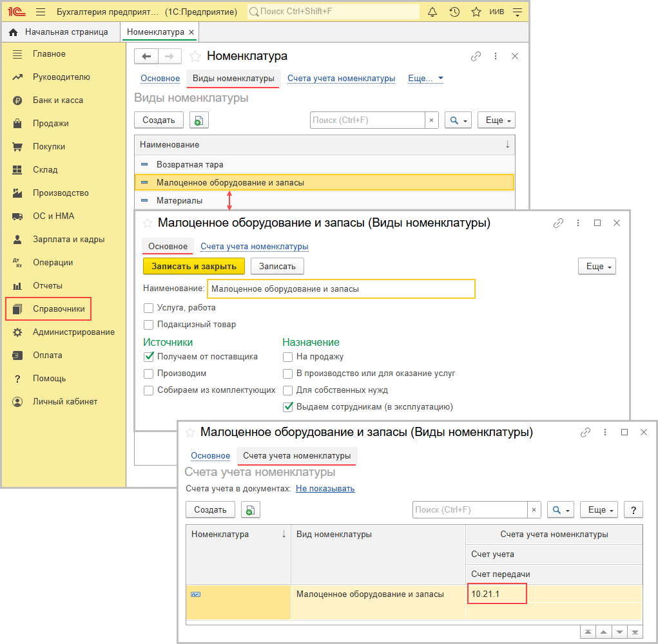The height and width of the screenshot is (644, 658).
Task: Open search dropdown in accounts window
Action: tap(560, 510)
